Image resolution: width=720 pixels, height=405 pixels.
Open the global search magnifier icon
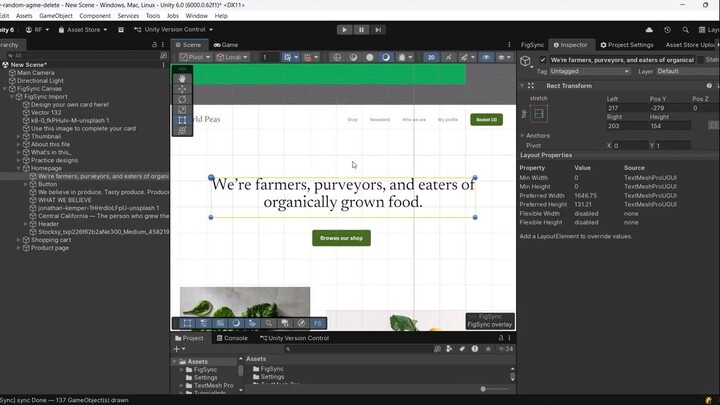(x=685, y=30)
